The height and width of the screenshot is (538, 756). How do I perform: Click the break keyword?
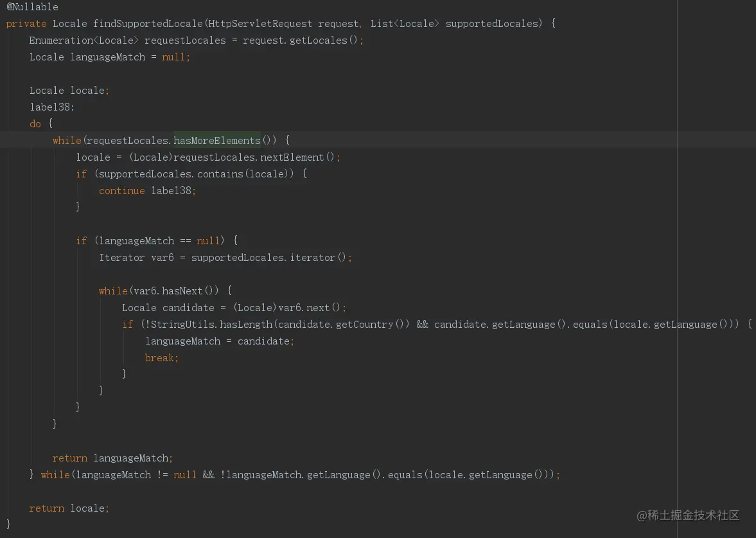pos(160,358)
